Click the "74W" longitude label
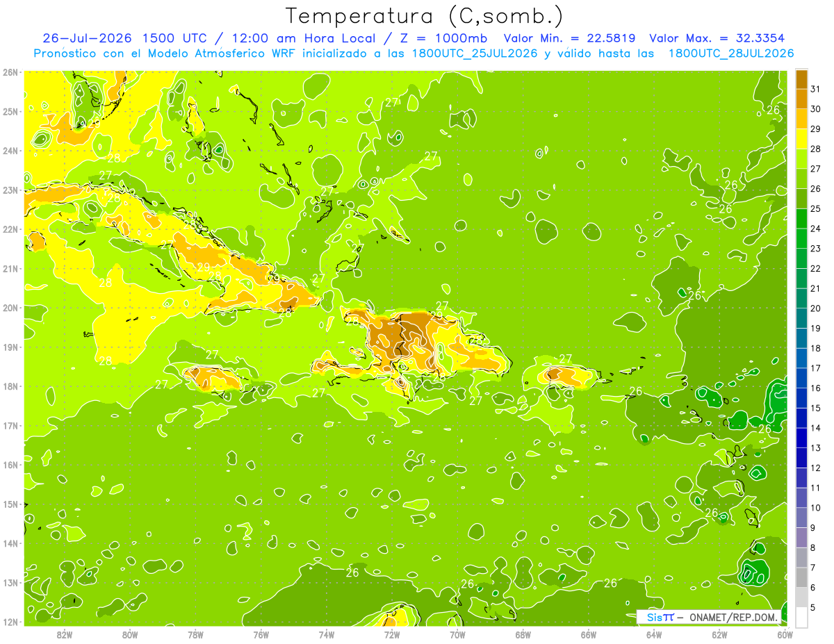Screen dimensions: 834x644 pyautogui.click(x=327, y=634)
